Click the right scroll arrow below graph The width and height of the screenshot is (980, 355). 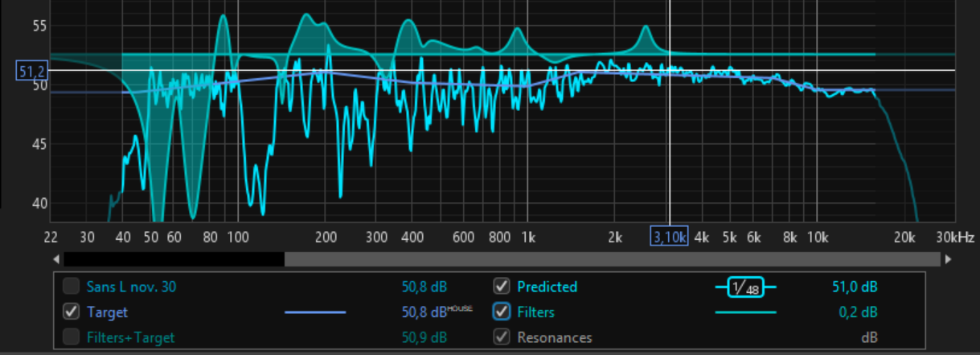[949, 259]
